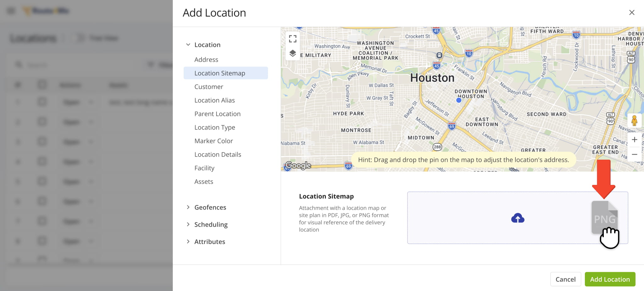Zoom in with the map plus button

tap(635, 140)
